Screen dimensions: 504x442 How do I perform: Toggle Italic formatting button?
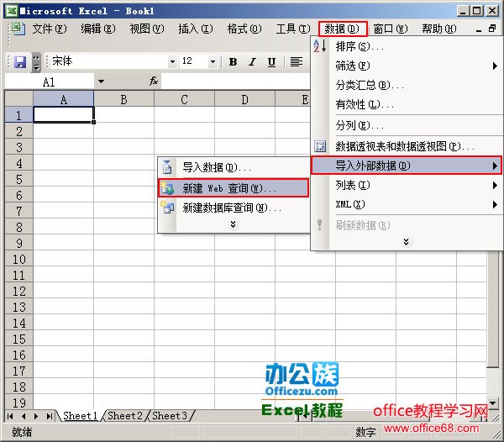click(252, 61)
